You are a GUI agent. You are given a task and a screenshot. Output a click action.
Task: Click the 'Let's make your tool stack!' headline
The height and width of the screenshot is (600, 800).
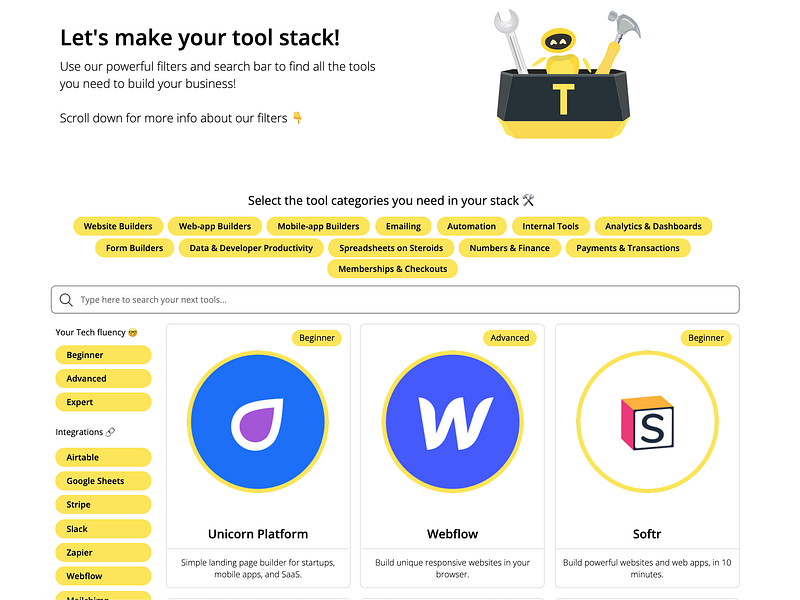199,38
